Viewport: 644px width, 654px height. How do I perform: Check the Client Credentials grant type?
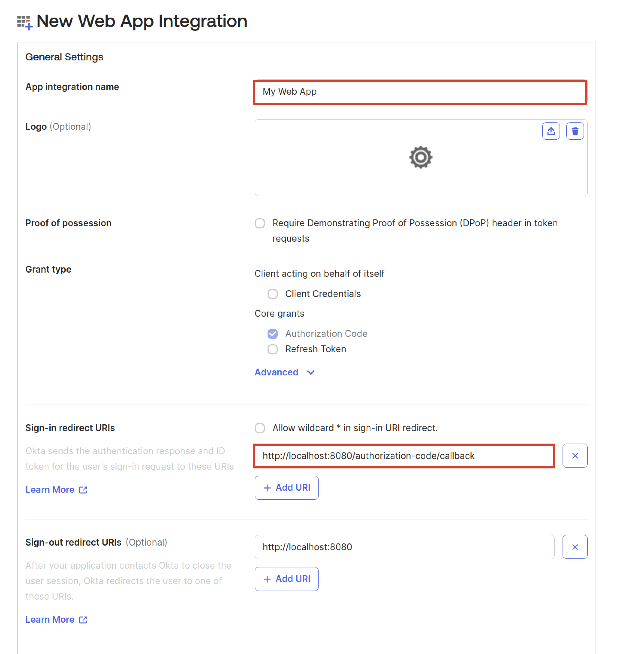[273, 294]
